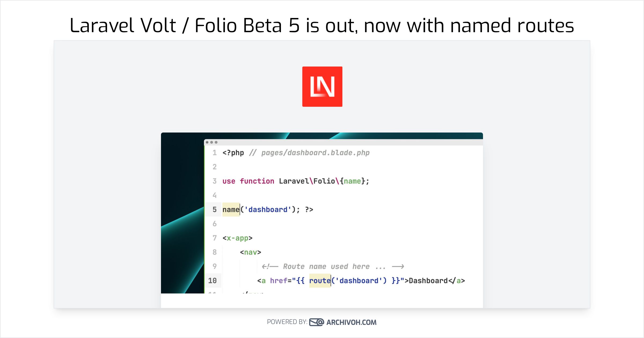Image resolution: width=644 pixels, height=338 pixels.
Task: Click the Laravel\Folio namespace on line 3
Action: click(307, 181)
